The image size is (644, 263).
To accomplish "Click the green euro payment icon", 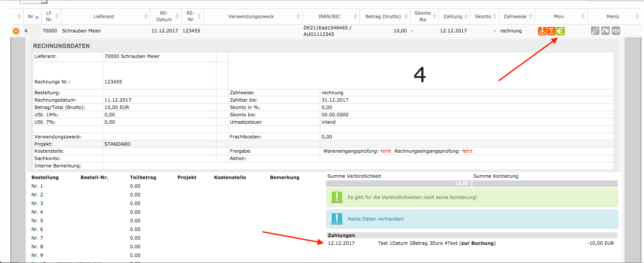I will coord(561,31).
